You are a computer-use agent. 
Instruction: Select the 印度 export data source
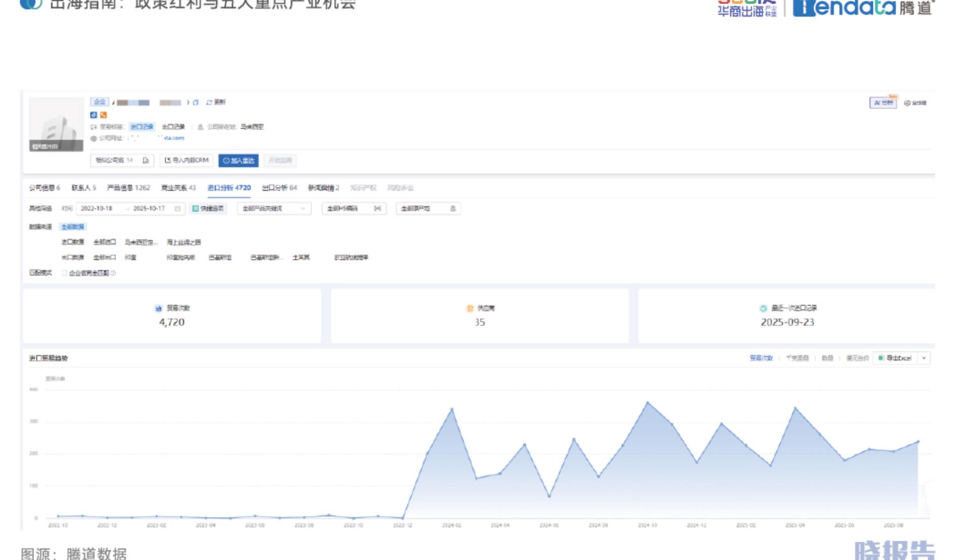point(131,257)
